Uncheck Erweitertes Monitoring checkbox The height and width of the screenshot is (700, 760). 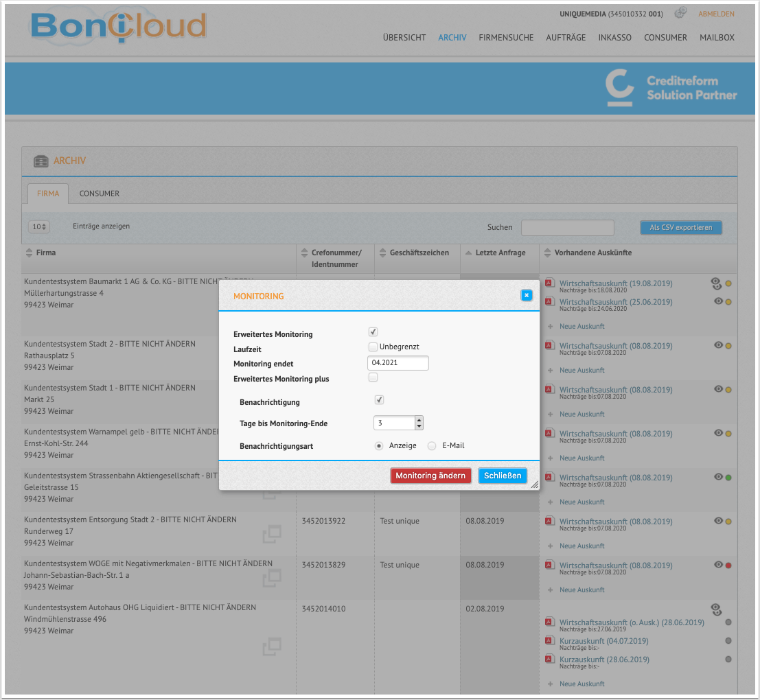373,332
